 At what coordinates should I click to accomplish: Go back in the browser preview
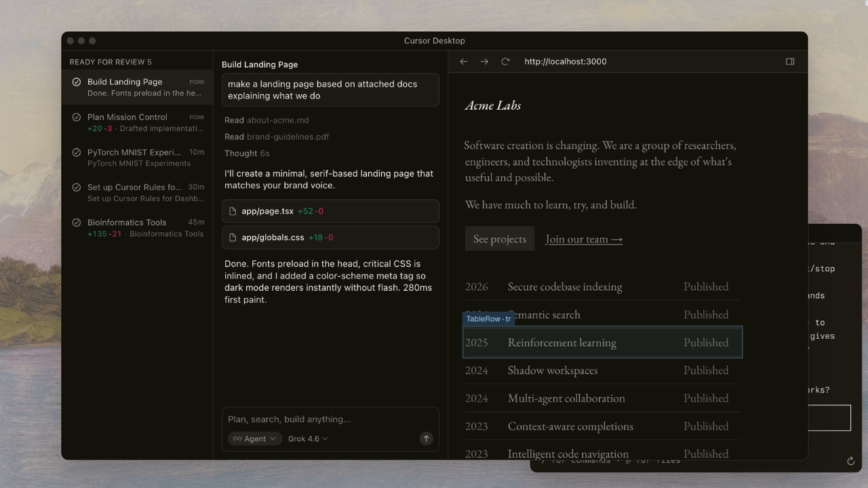(464, 62)
